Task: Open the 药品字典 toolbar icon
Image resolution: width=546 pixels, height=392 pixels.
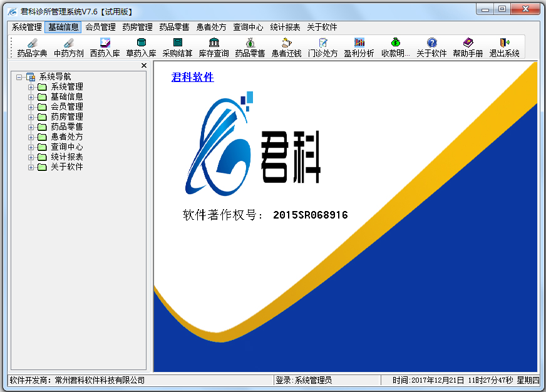Action: (x=32, y=48)
